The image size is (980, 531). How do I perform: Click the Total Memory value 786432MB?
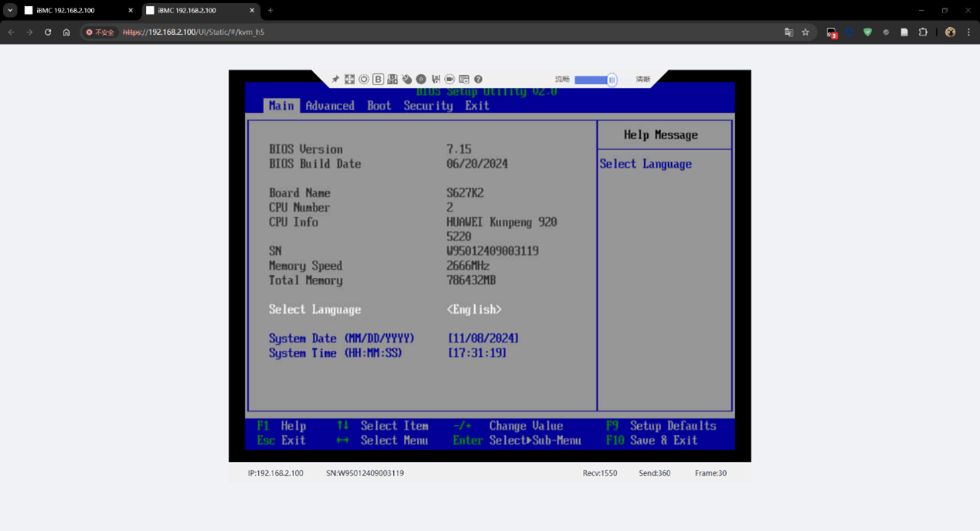(x=471, y=281)
